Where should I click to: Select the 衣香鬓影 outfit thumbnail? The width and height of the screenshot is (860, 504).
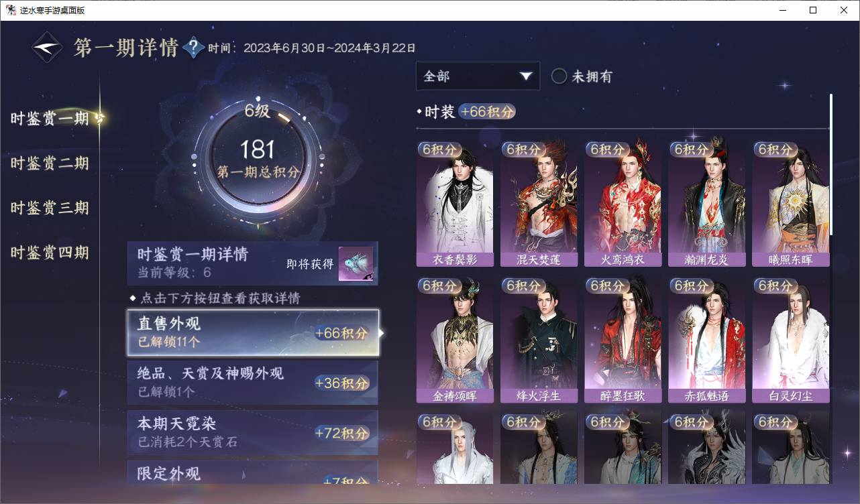click(x=455, y=204)
